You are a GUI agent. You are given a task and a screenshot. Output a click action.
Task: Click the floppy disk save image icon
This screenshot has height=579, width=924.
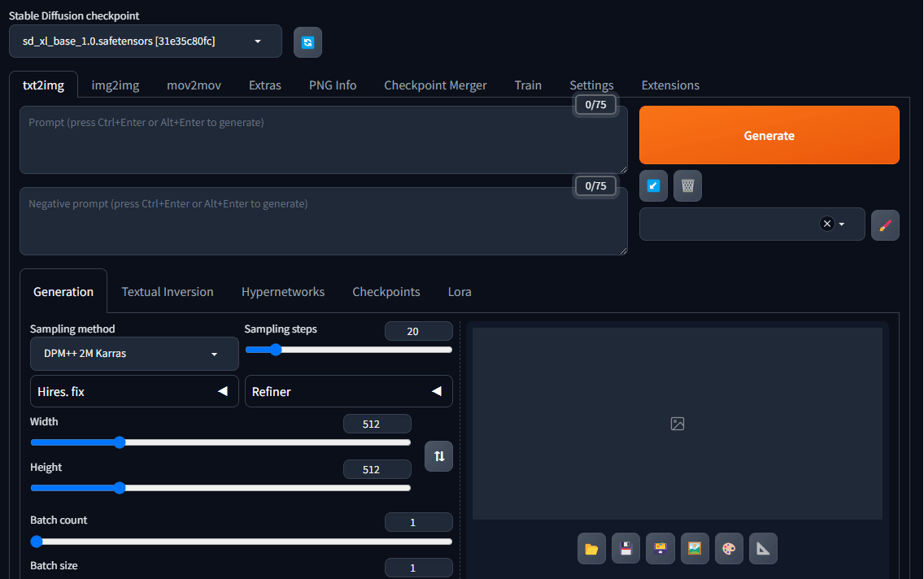pos(625,549)
